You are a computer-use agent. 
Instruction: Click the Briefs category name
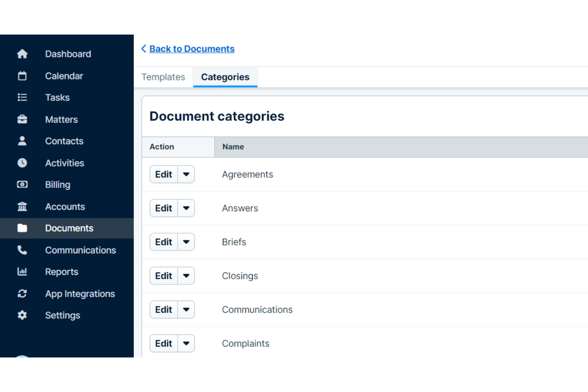234,242
